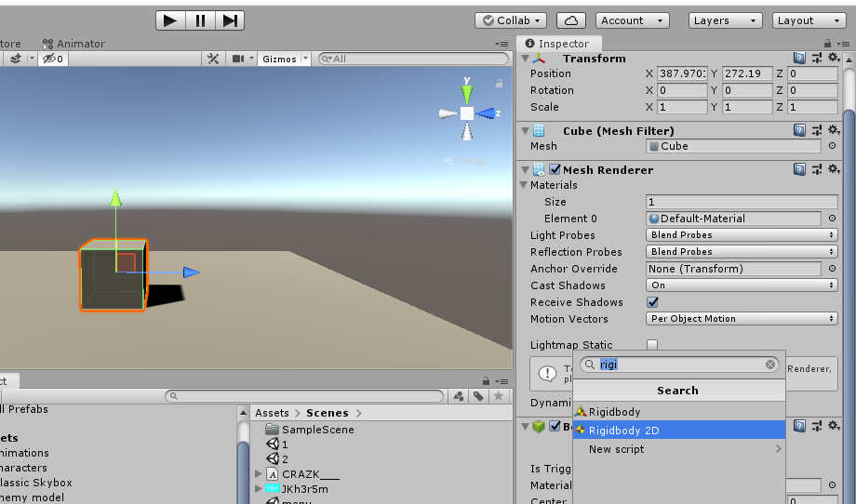The image size is (856, 504).
Task: Uncheck the Receive Shadows checkbox
Action: [x=652, y=301]
